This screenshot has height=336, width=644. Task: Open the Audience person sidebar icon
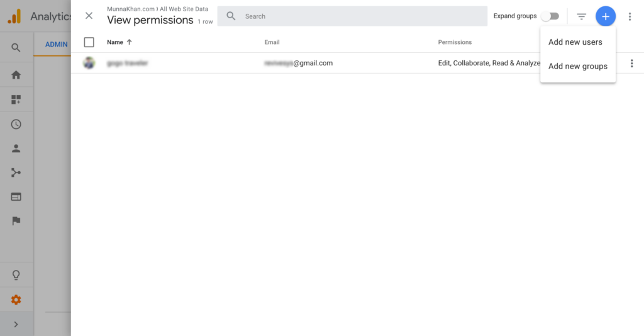point(16,148)
